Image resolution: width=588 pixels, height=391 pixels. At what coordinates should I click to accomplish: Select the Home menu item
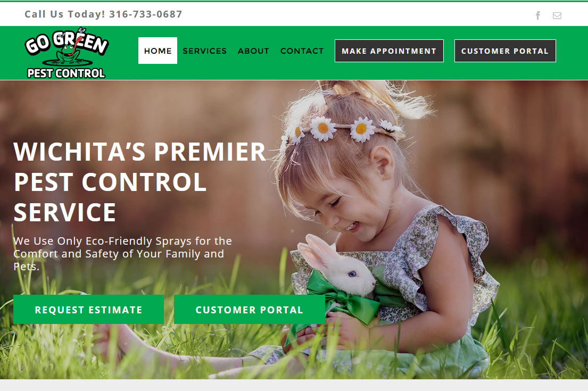pyautogui.click(x=158, y=51)
